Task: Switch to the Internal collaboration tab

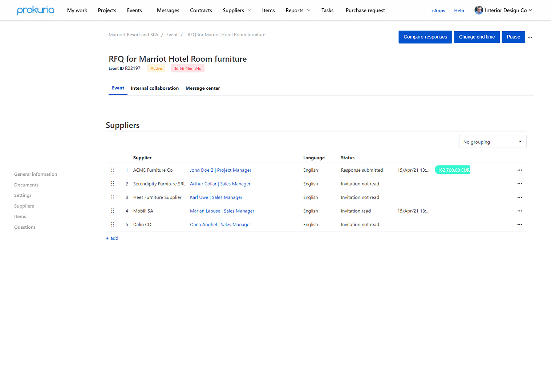Action: 155,88
